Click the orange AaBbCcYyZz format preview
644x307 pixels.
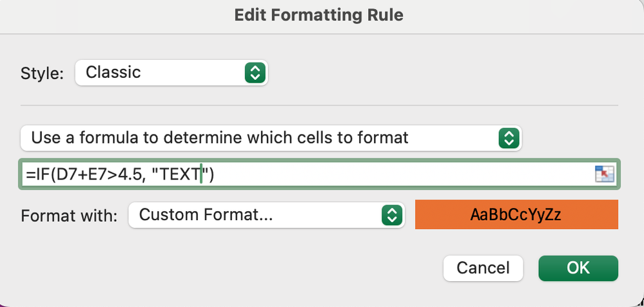[516, 215]
